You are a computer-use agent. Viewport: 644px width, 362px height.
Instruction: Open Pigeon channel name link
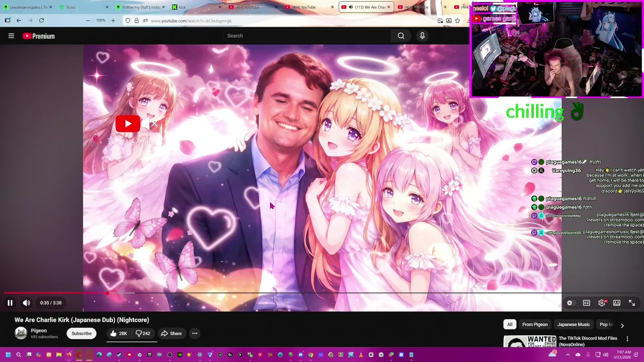[39, 330]
